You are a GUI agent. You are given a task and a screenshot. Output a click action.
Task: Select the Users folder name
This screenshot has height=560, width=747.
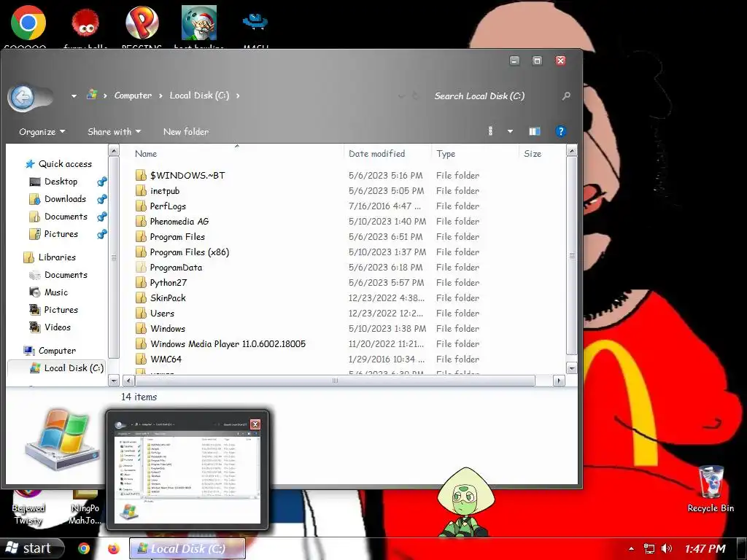click(x=162, y=314)
